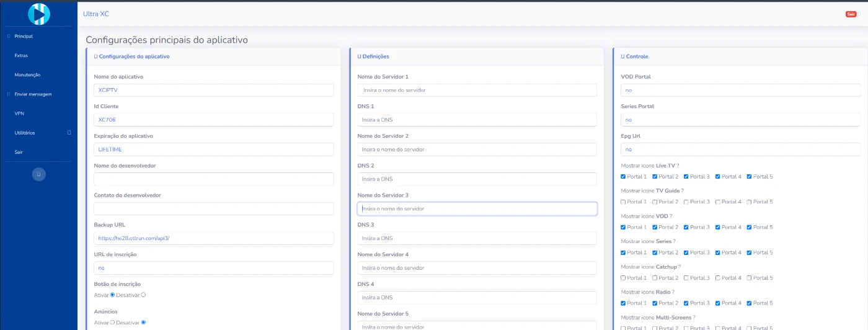The image size is (868, 330).
Task: Uncheck Portal 3 under Mostrar icone Live TV
Action: 687,177
